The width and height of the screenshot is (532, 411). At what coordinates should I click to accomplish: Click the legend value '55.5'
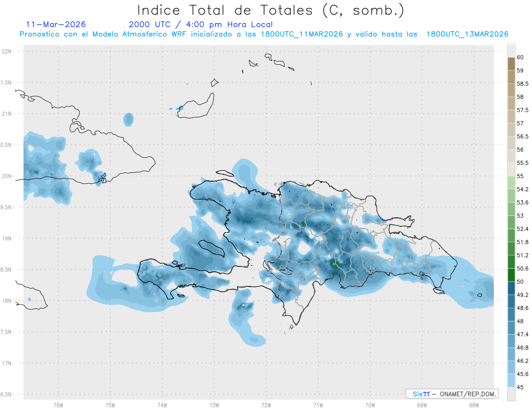point(522,163)
